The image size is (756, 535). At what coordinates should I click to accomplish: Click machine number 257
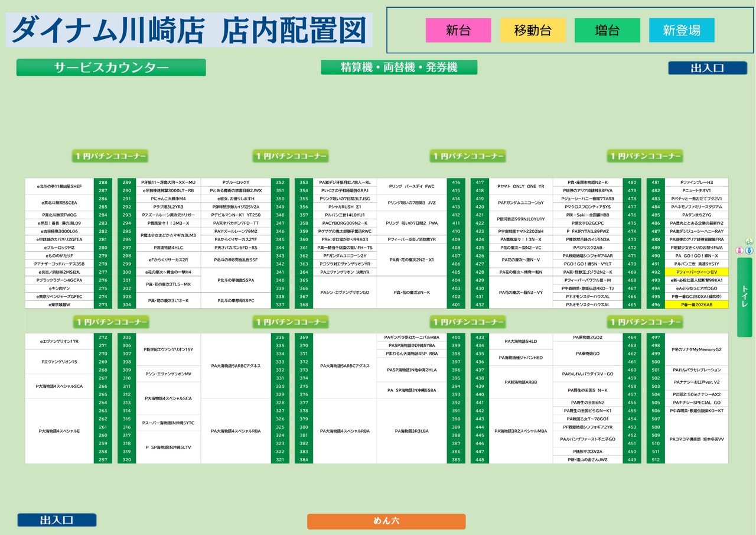coord(103,460)
